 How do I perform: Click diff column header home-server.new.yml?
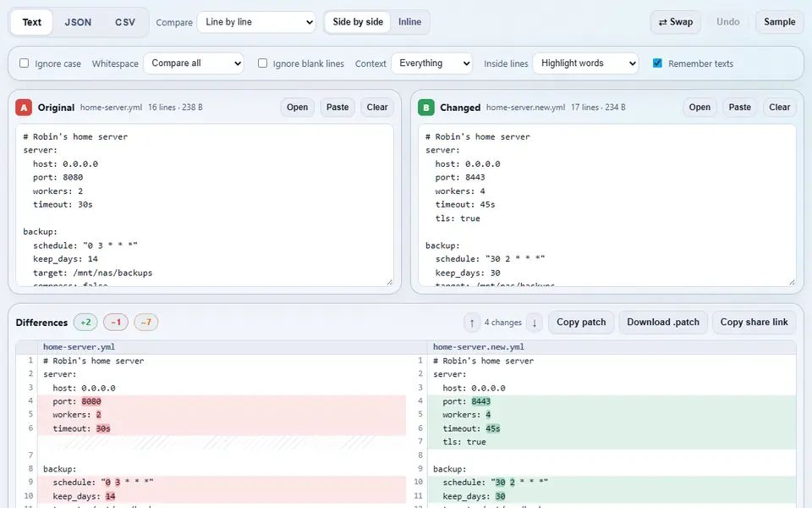click(479, 347)
